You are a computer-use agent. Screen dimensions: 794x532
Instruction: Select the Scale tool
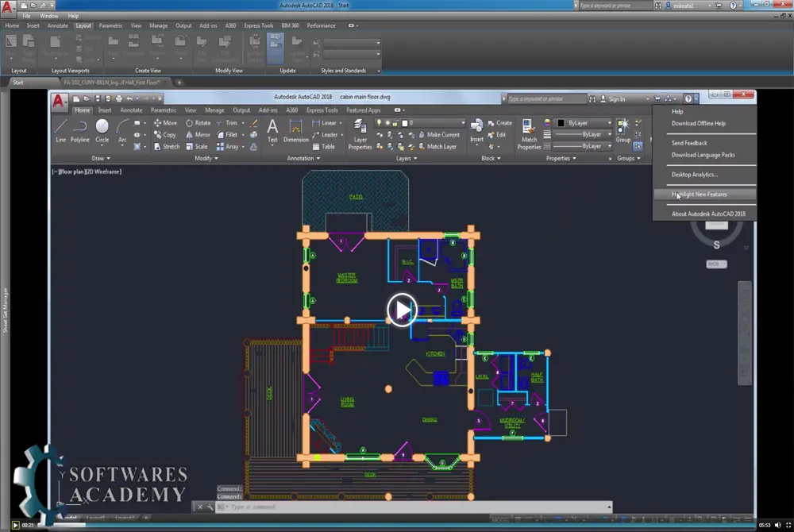[196, 146]
